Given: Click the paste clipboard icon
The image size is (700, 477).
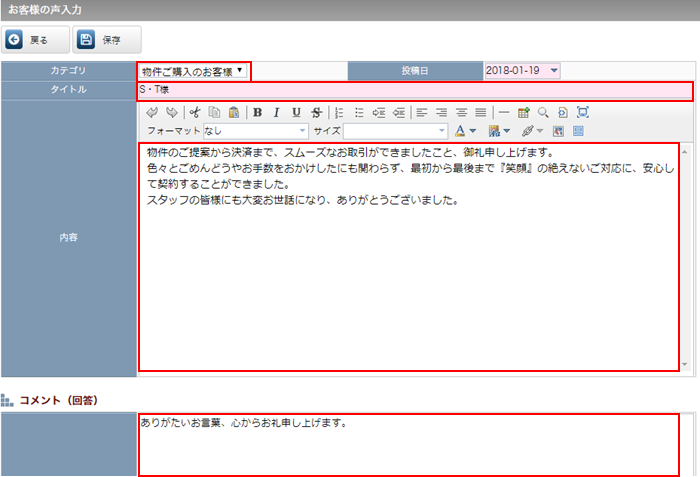Looking at the screenshot, I should click(234, 113).
